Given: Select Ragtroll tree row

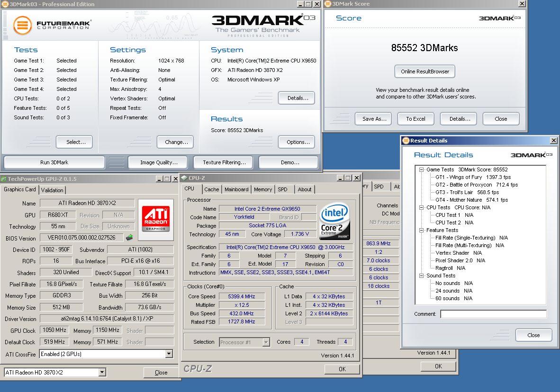Looking at the screenshot, I should point(450,268).
